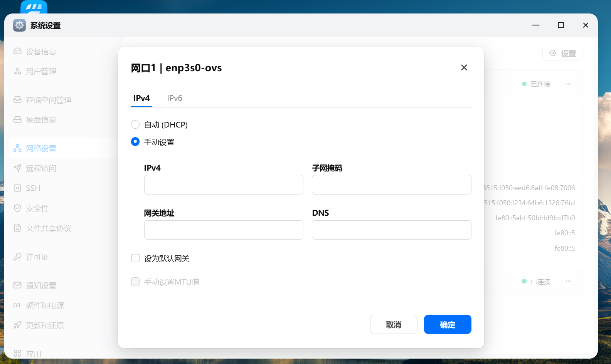Click the 许可证 key icon
Viewport: 611px width, 364px height.
[17, 257]
